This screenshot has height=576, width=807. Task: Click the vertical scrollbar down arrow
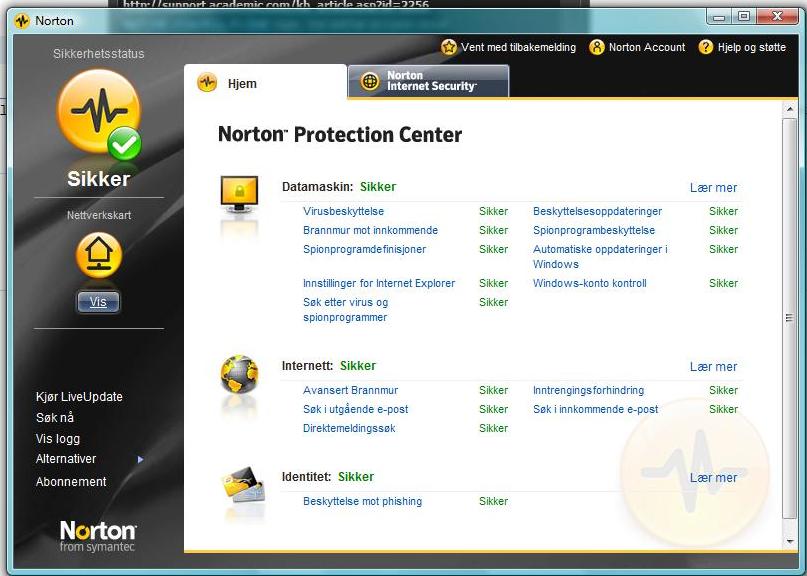point(790,542)
